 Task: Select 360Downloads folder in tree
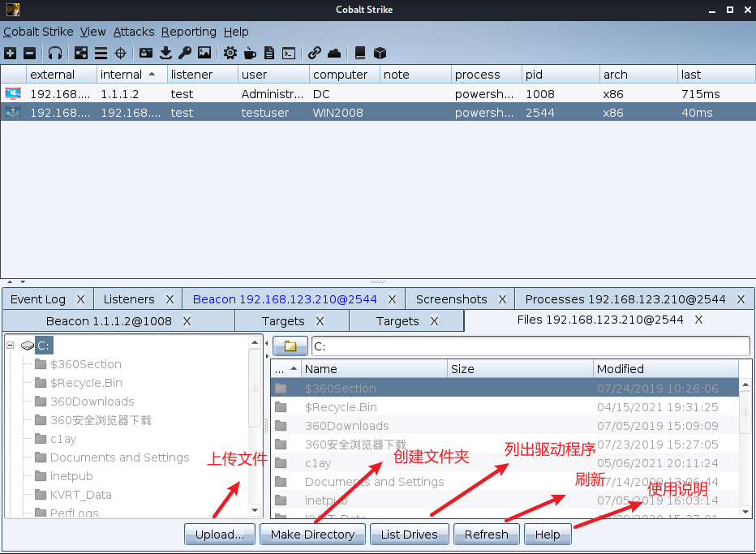coord(92,402)
